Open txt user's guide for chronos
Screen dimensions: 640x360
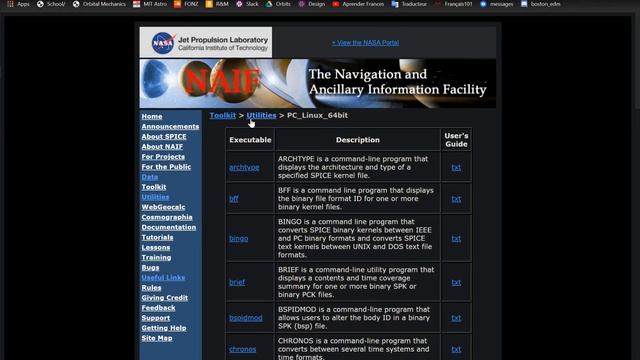coord(456,349)
